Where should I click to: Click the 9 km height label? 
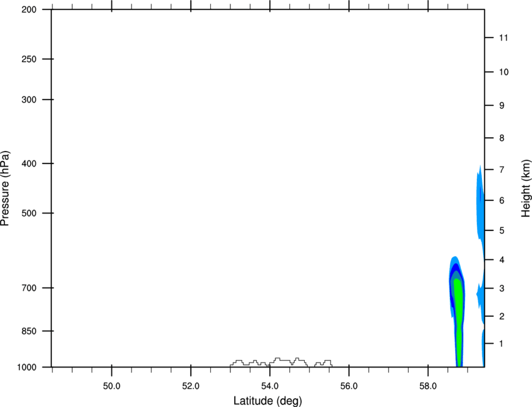(502, 106)
